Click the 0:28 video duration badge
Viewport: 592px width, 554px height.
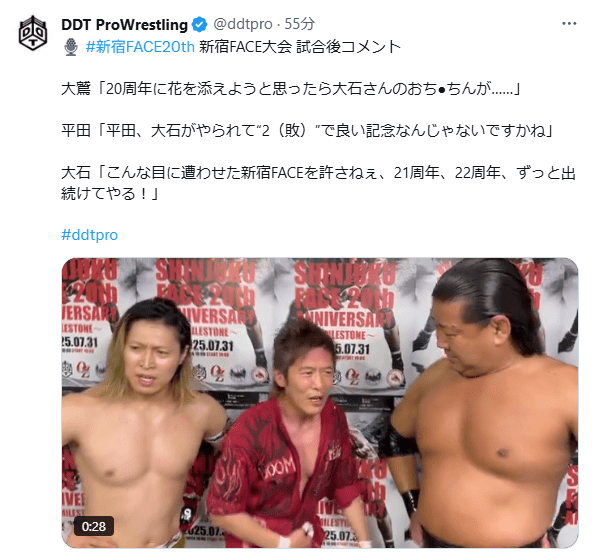click(94, 526)
